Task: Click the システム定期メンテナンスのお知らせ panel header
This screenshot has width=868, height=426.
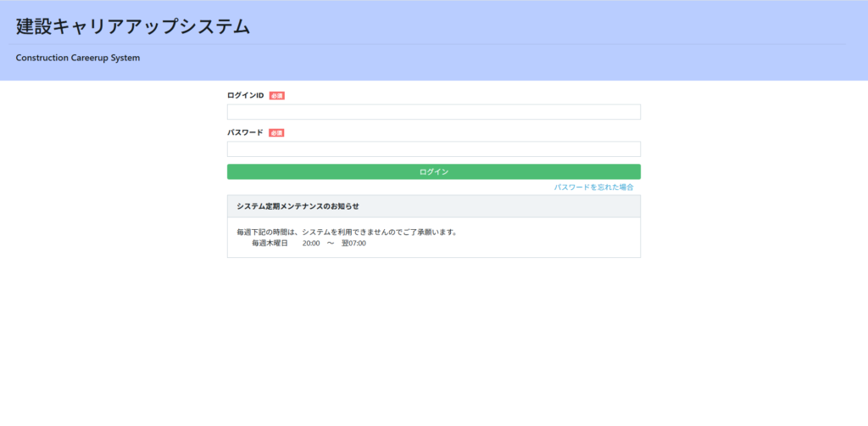Action: (x=298, y=206)
